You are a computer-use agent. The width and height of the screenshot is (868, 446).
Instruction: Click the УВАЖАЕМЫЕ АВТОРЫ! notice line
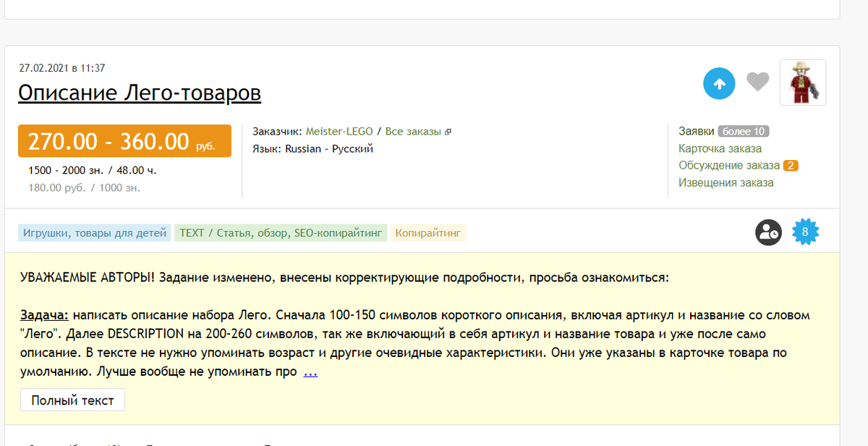[x=345, y=277]
